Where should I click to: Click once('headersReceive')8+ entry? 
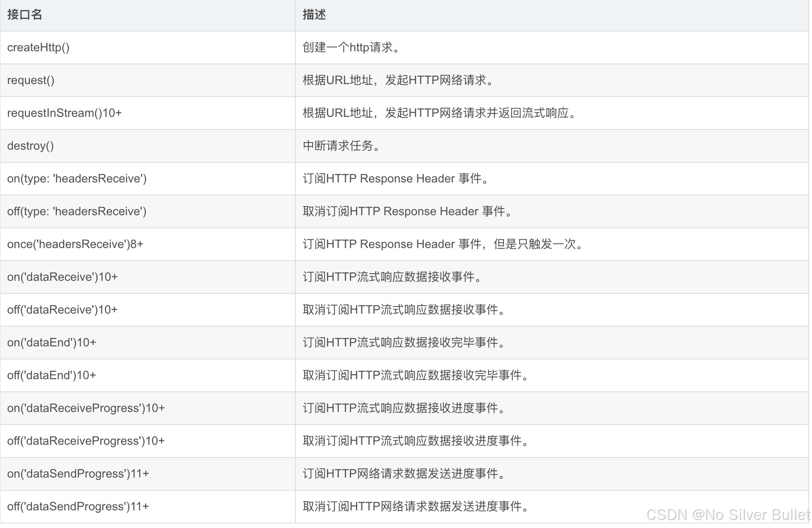pos(75,244)
